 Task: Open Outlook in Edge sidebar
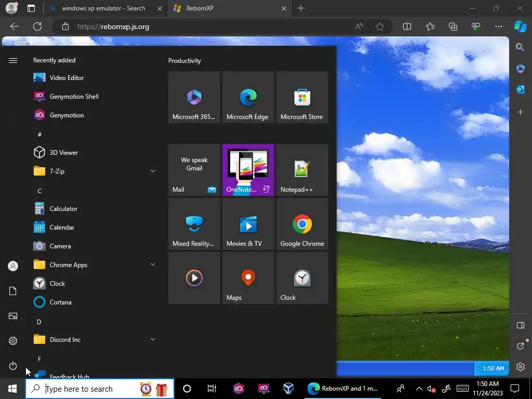521,89
